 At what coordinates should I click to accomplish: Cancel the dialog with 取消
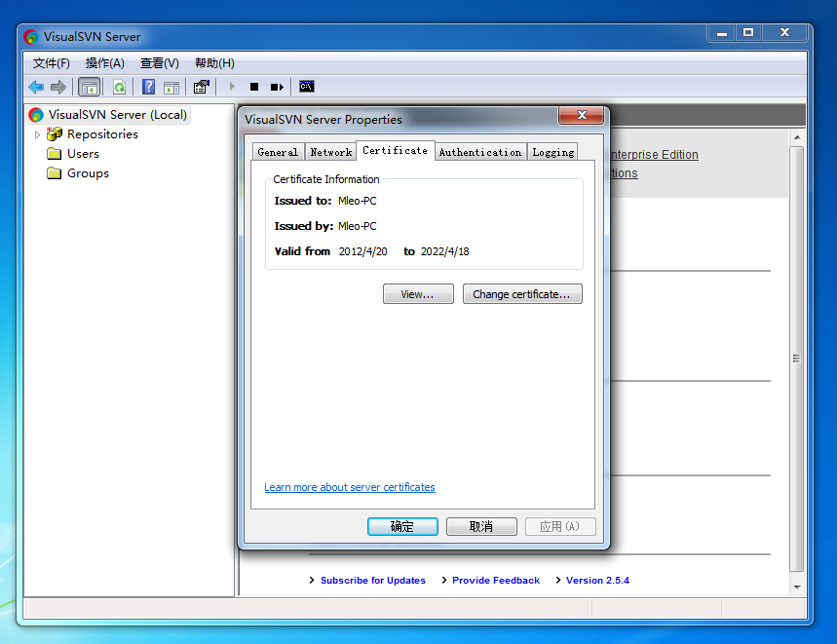click(481, 527)
